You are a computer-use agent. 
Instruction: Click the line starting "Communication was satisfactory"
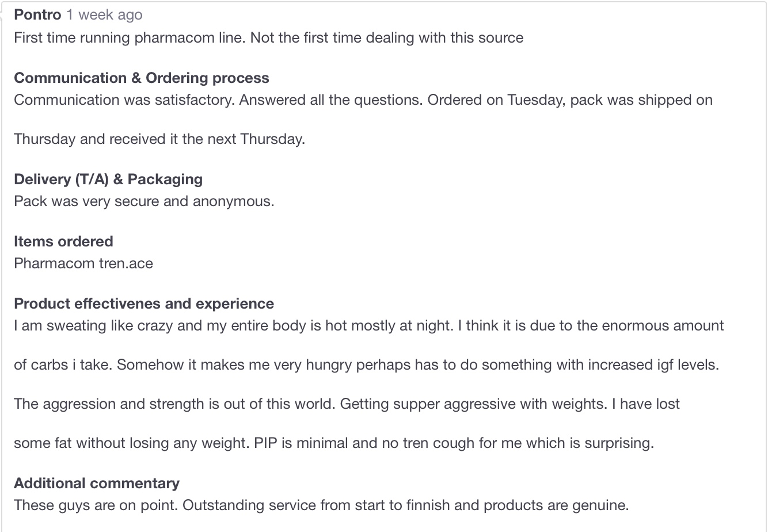pyautogui.click(x=363, y=100)
